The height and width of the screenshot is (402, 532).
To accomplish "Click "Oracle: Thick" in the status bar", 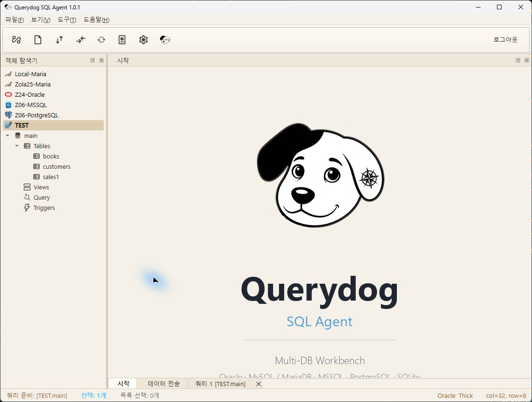I will (x=455, y=395).
